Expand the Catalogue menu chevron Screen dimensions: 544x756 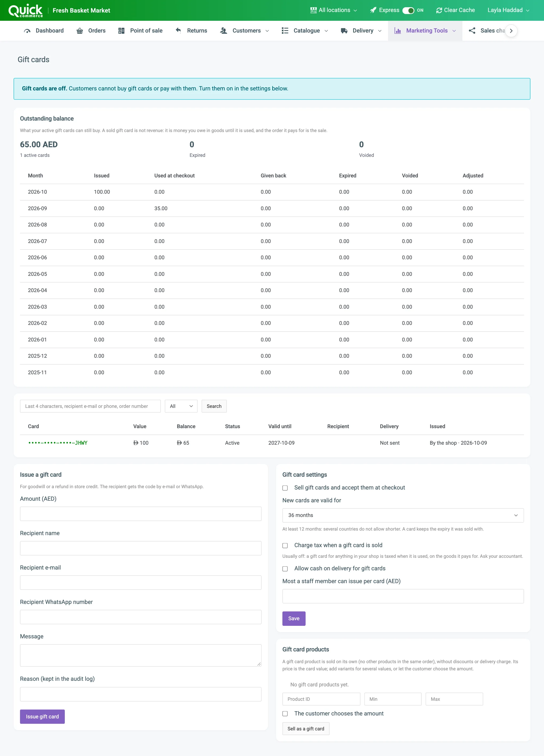pyautogui.click(x=326, y=31)
